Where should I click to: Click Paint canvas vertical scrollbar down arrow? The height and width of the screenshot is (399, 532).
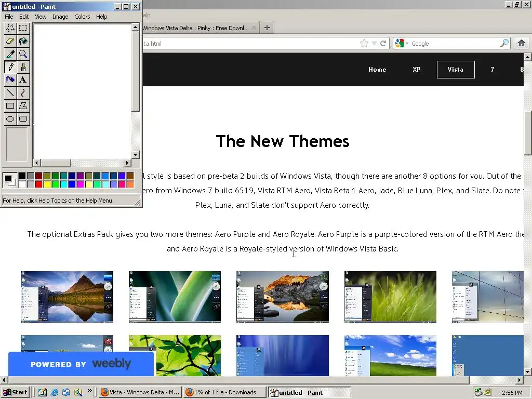[136, 155]
